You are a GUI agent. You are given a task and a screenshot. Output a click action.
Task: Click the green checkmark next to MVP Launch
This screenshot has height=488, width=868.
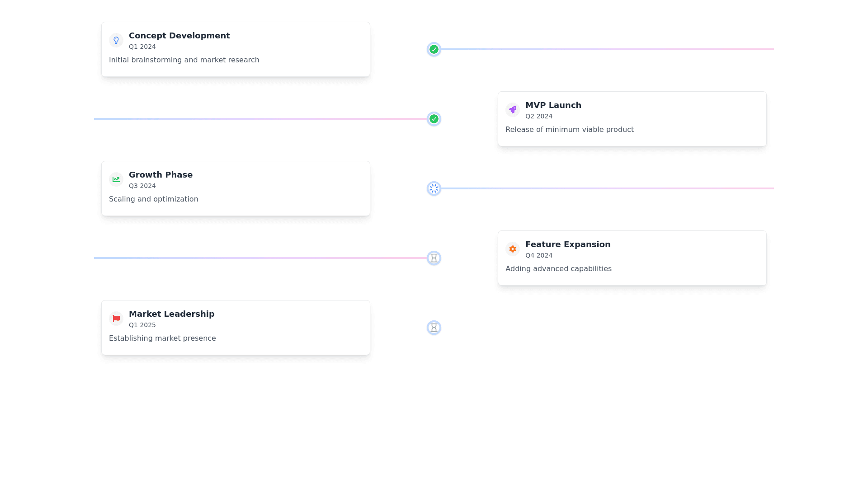[x=434, y=119]
